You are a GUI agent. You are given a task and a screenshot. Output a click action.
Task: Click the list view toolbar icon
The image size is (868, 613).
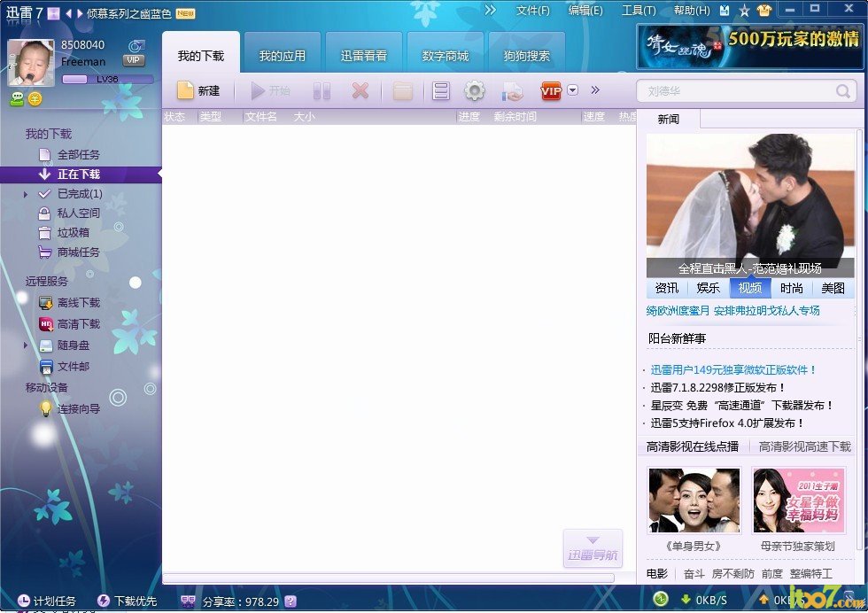[441, 91]
